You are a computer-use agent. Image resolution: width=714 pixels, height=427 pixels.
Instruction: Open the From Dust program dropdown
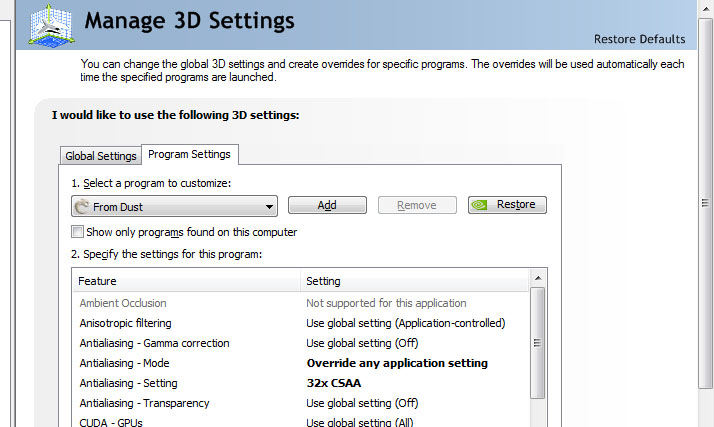(x=174, y=206)
